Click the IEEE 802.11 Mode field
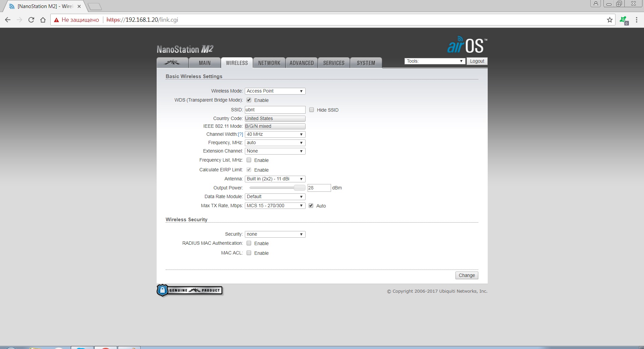This screenshot has height=349, width=644. [275, 126]
